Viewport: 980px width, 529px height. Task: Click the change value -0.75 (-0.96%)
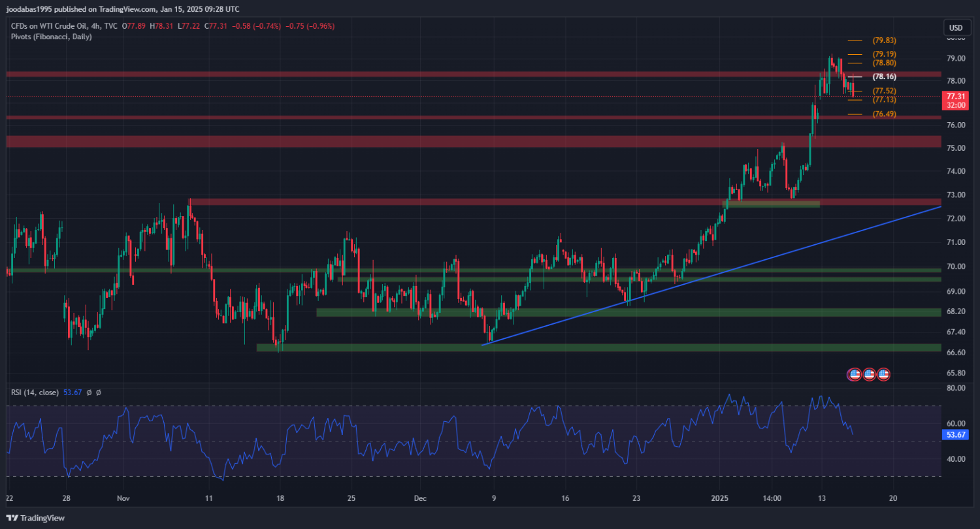[310, 26]
